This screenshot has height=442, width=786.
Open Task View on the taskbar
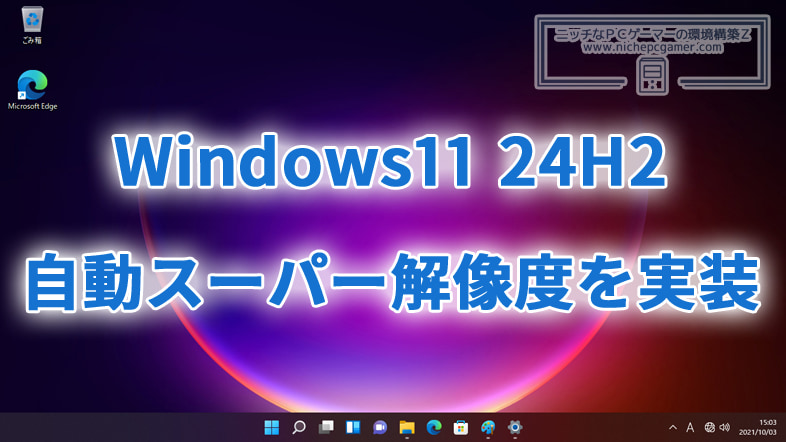coord(326,427)
